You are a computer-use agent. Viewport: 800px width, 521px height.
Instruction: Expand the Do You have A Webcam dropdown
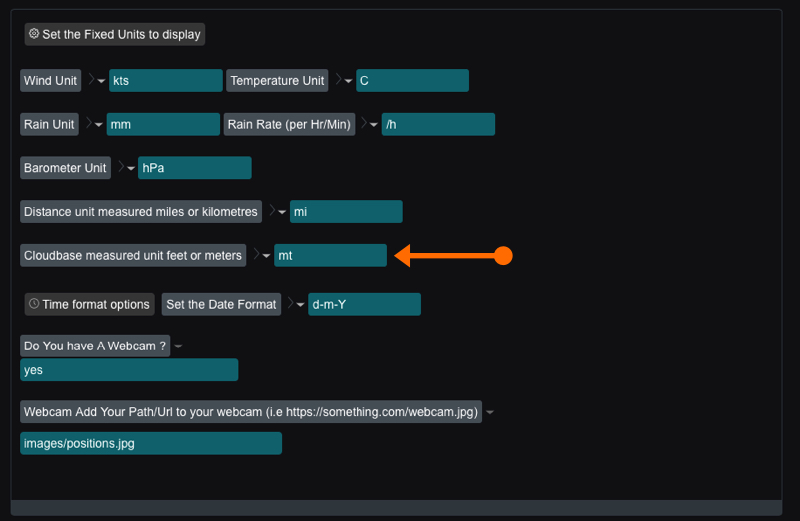pyautogui.click(x=178, y=346)
